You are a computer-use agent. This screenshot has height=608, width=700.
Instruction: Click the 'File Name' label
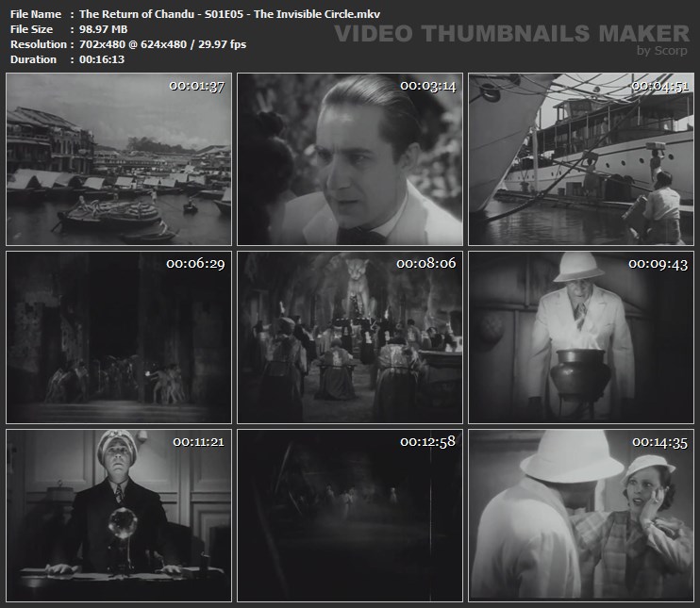(36, 14)
